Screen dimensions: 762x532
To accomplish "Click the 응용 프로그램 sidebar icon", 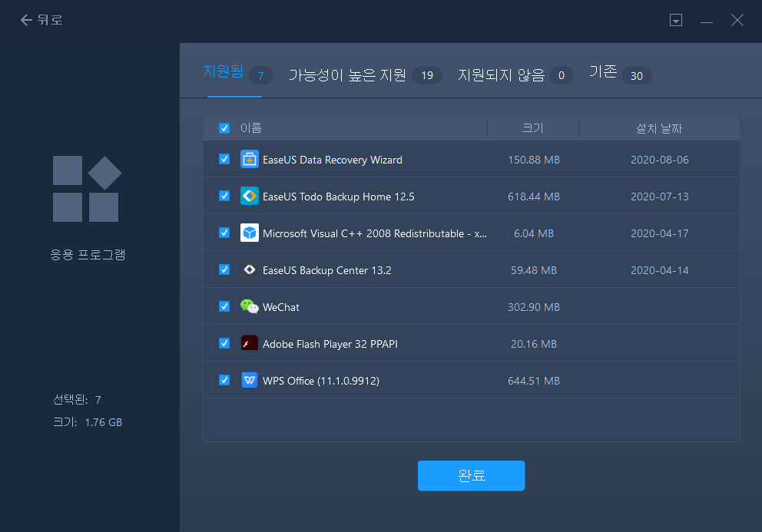I will 88,187.
